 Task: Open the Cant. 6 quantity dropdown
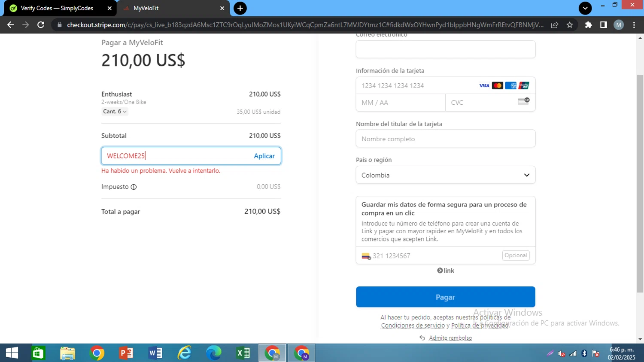click(x=115, y=111)
